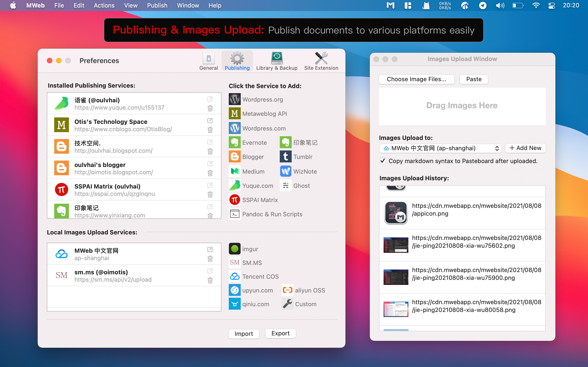Uncheck Copy markdown syntax to Pasteboard
The width and height of the screenshot is (588, 367).
[383, 161]
